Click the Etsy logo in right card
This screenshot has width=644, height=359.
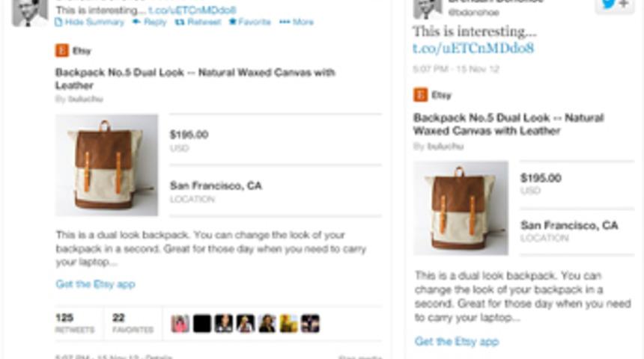tap(421, 95)
